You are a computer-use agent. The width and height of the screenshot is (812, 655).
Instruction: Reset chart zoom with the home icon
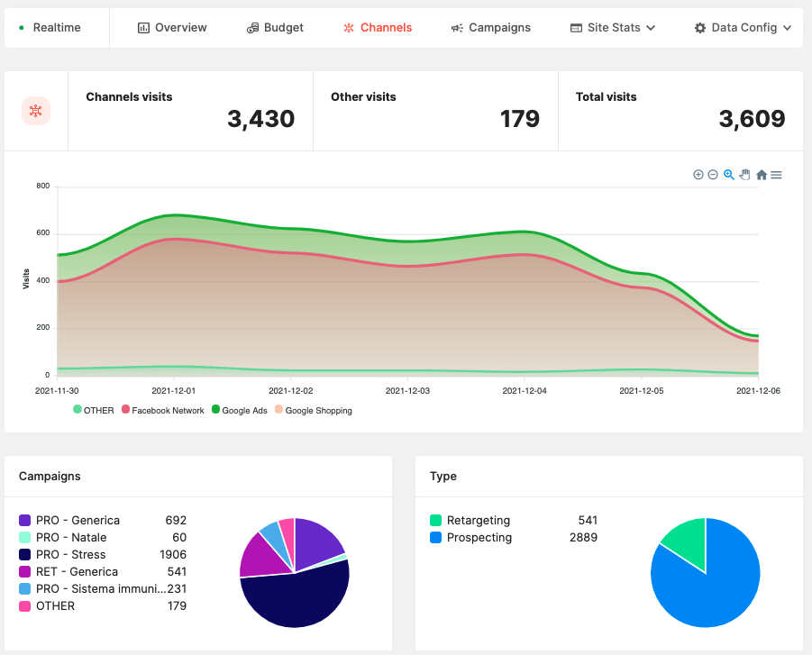click(x=761, y=175)
